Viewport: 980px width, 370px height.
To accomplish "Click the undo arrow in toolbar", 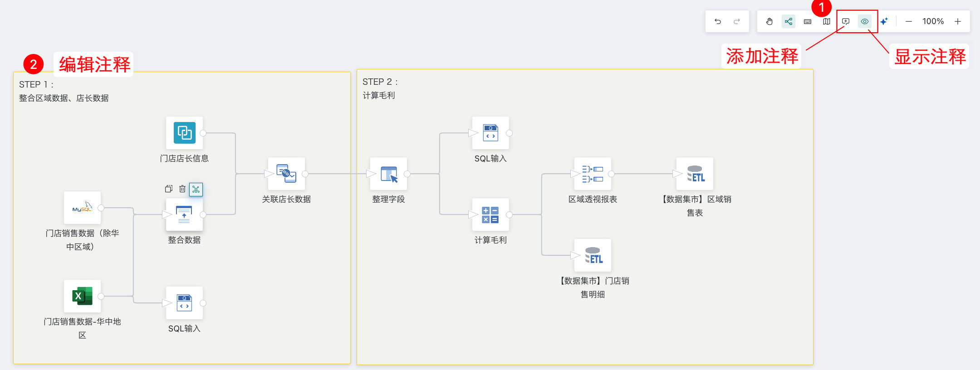I will pyautogui.click(x=717, y=21).
